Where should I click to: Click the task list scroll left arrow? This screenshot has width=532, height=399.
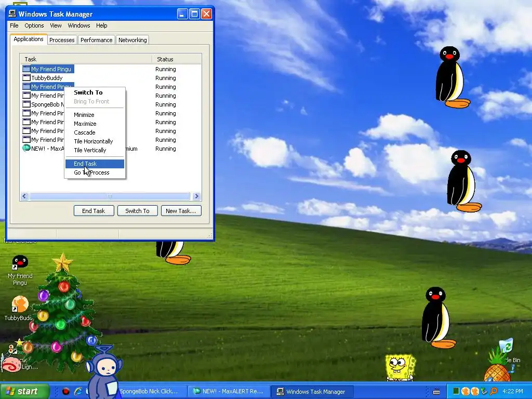coord(24,196)
